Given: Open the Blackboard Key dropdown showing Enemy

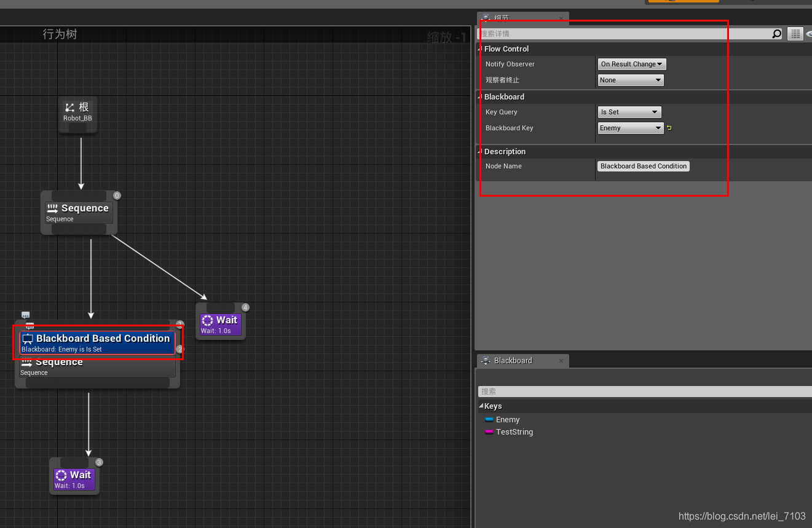Looking at the screenshot, I should [x=630, y=128].
